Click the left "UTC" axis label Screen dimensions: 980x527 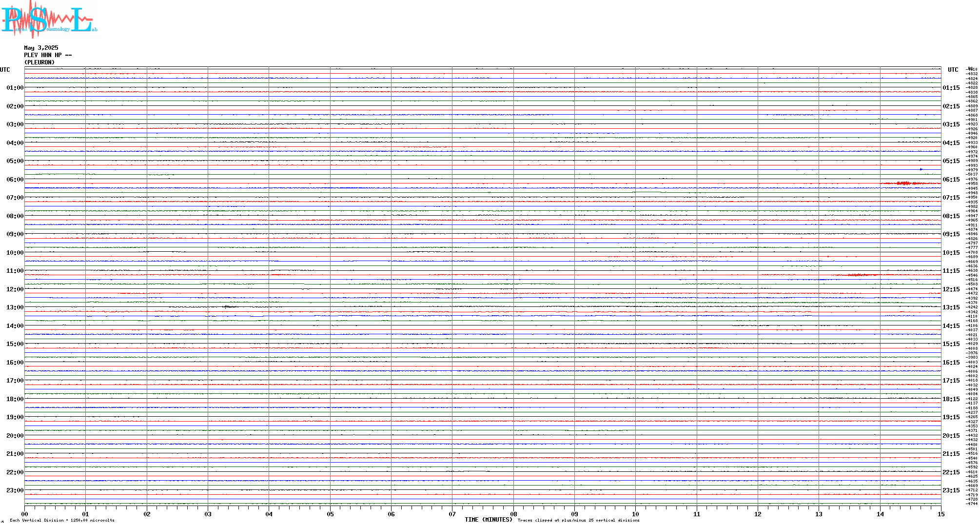pos(5,70)
